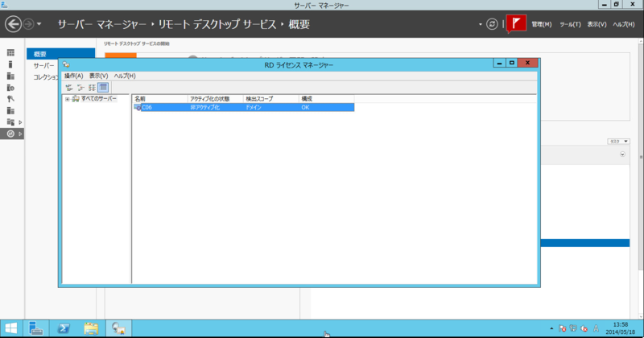Select 概要 in Remote Desktop Services nav

(61, 54)
